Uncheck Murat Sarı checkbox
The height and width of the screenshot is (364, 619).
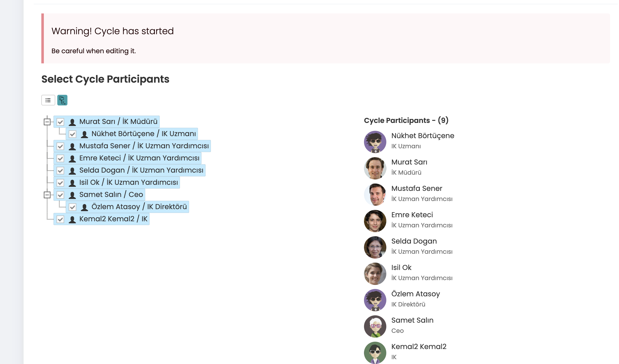click(x=60, y=122)
